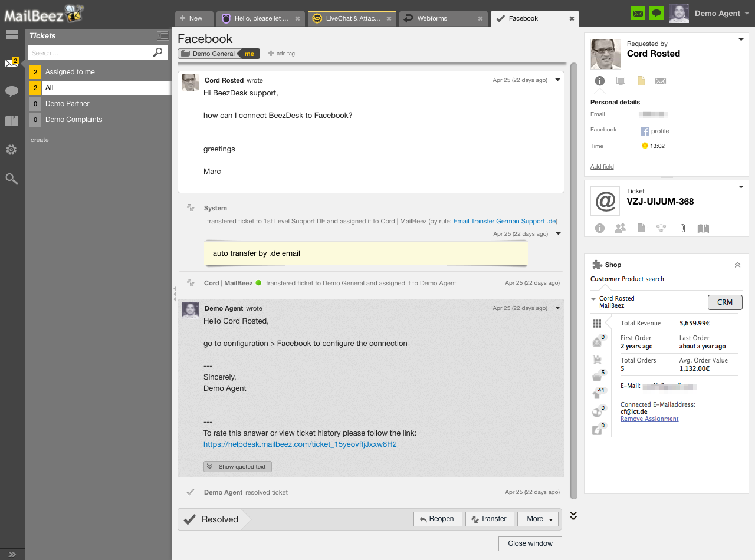Select the Demo Partner queue
The width and height of the screenshot is (755, 560).
[x=100, y=104]
